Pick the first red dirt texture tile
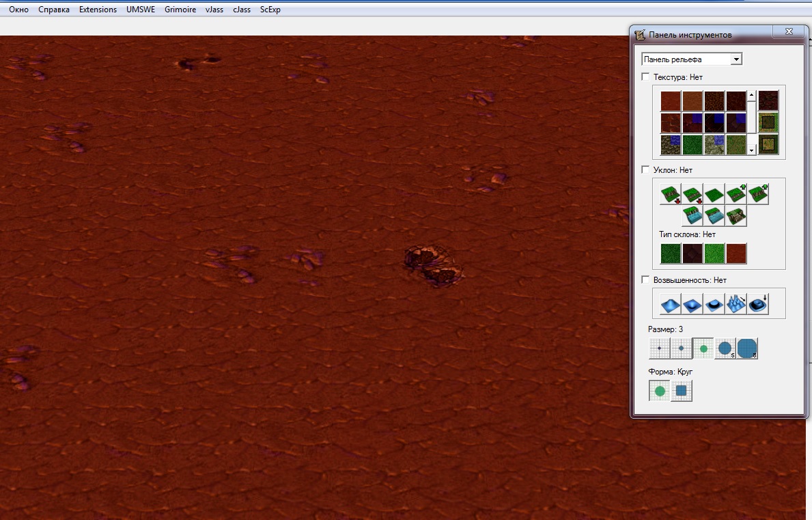812x520 pixels. click(670, 101)
